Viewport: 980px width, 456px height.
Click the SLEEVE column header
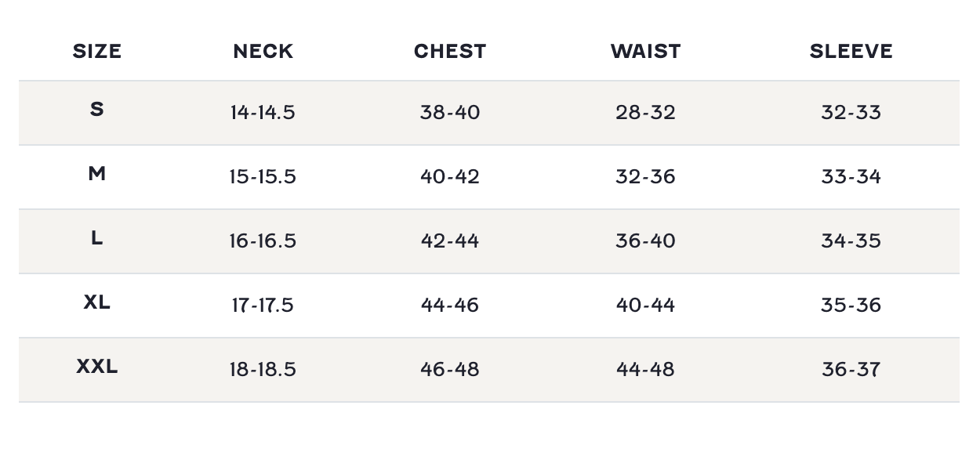851,52
